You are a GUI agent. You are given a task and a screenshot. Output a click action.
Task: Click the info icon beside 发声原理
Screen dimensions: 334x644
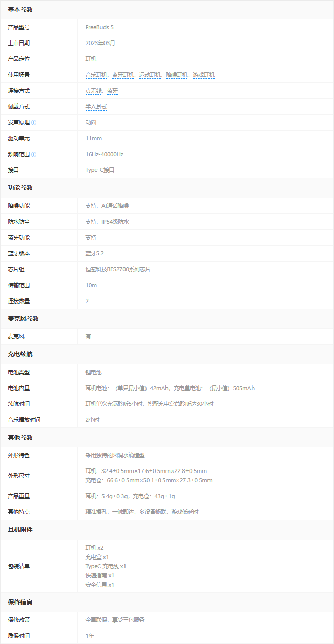(34, 123)
